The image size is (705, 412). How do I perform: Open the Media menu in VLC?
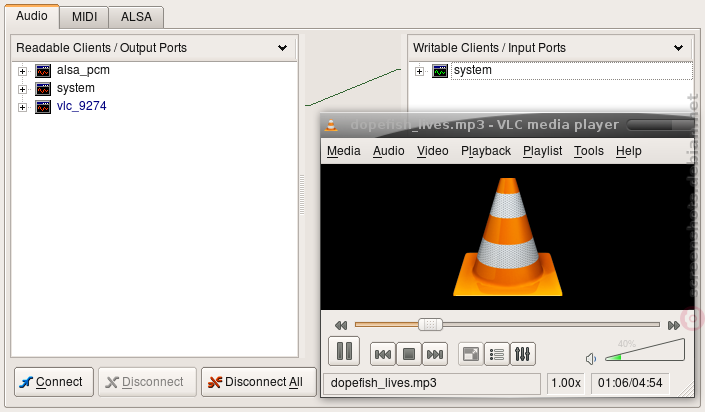coord(344,151)
